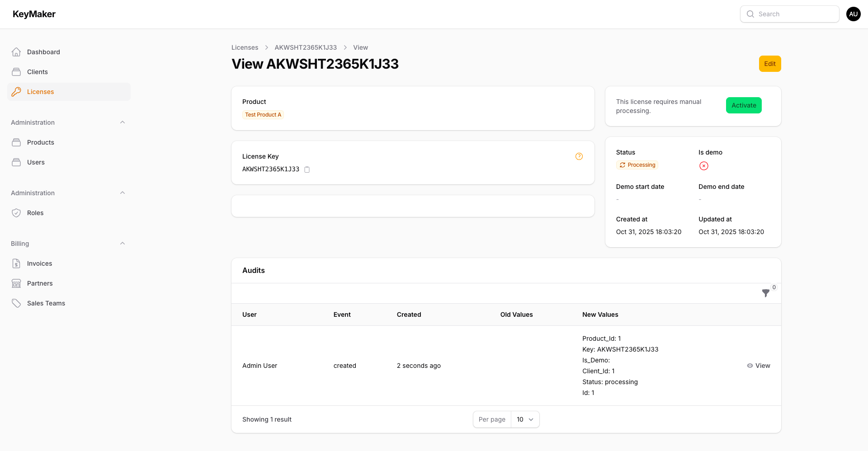Click the help question mark on License Key card

579,156
